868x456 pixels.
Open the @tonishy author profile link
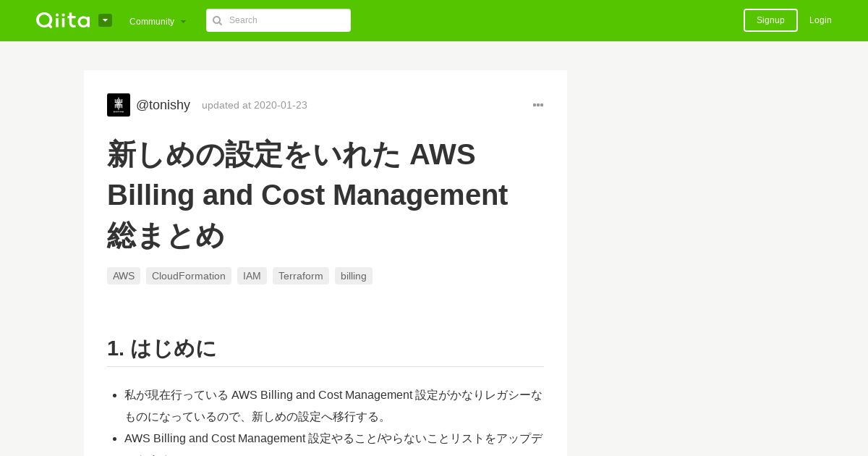coord(163,105)
